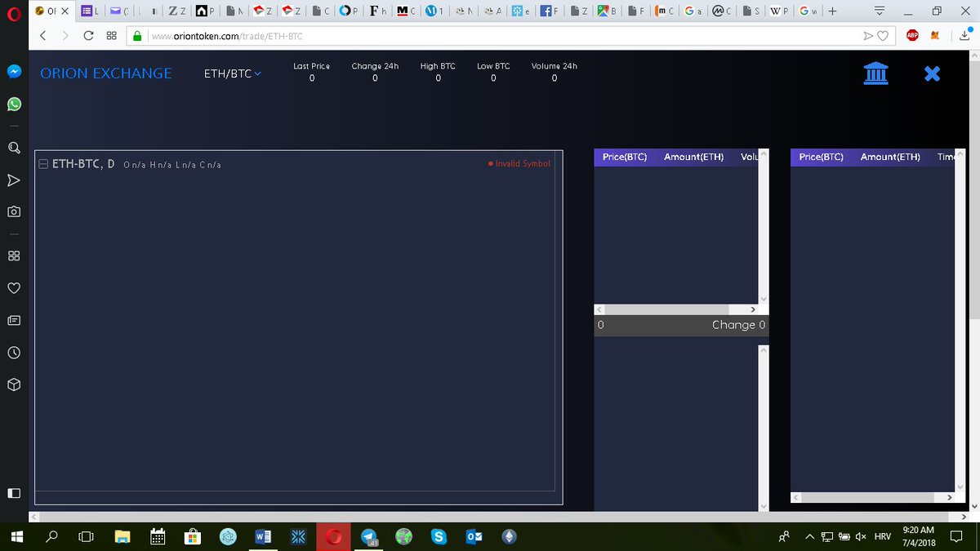Open the Windows Start menu
The width and height of the screenshot is (980, 551).
(16, 536)
